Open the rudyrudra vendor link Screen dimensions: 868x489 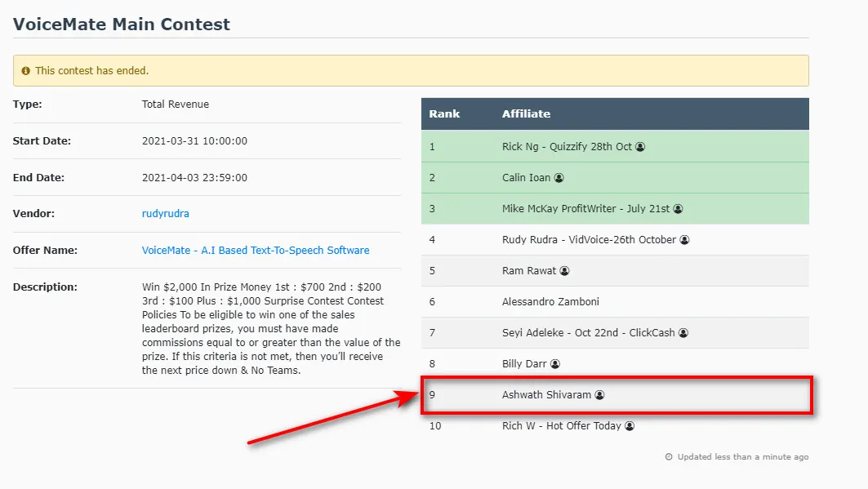pos(166,214)
